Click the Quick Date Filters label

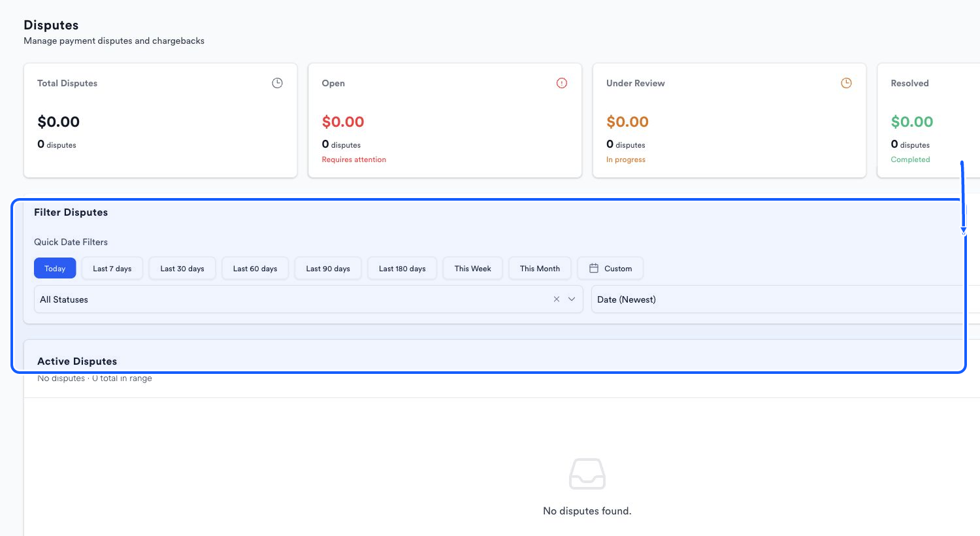pyautogui.click(x=71, y=242)
